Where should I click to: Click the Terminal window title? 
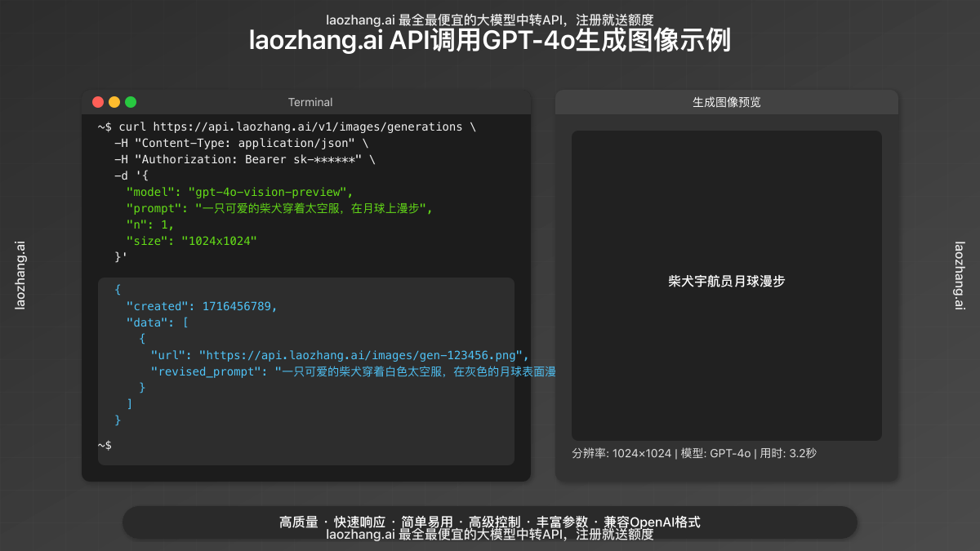click(x=310, y=102)
